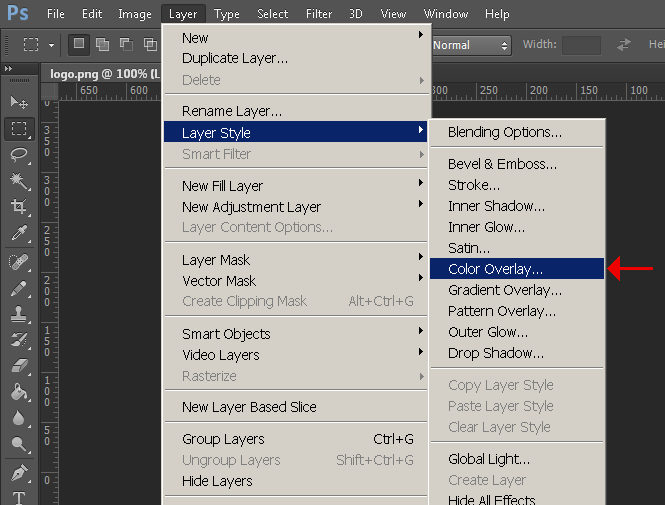Expand the Layer Style submenu
665x505 pixels.
point(296,132)
